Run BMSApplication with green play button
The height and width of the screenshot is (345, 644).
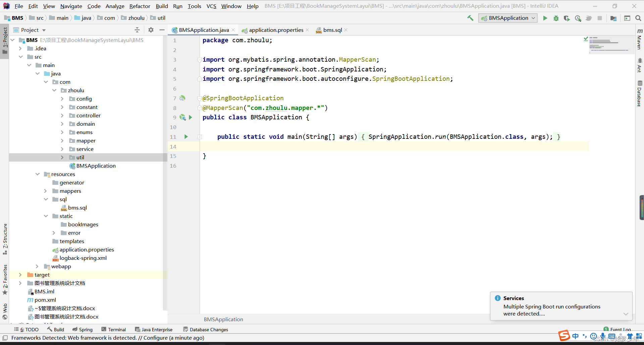[545, 18]
